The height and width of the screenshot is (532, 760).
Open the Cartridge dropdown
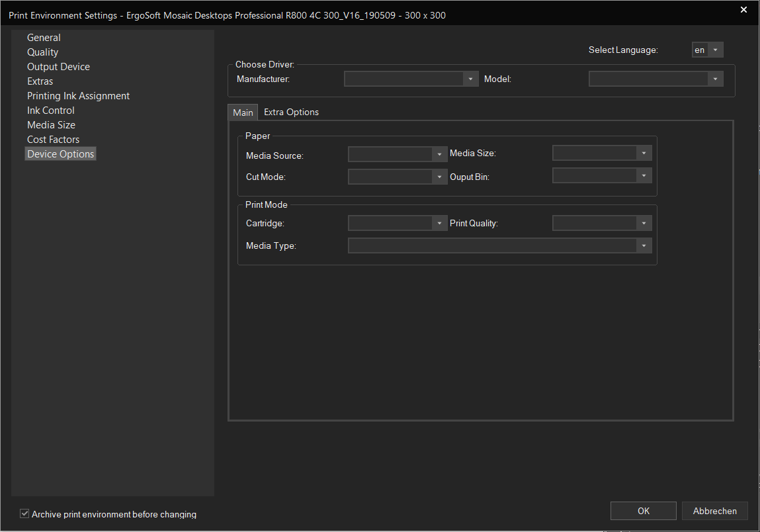pos(398,223)
